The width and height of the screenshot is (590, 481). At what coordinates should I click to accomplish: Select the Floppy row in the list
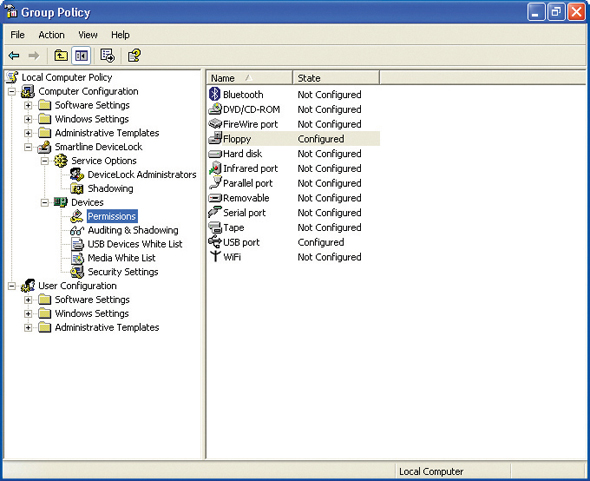coord(293,139)
